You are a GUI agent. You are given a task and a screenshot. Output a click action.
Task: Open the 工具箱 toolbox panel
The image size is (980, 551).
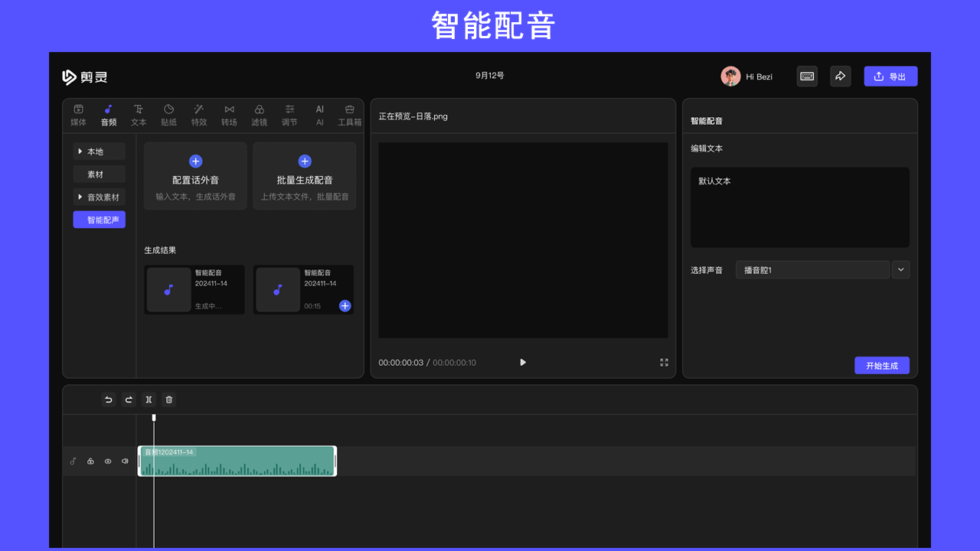[349, 115]
